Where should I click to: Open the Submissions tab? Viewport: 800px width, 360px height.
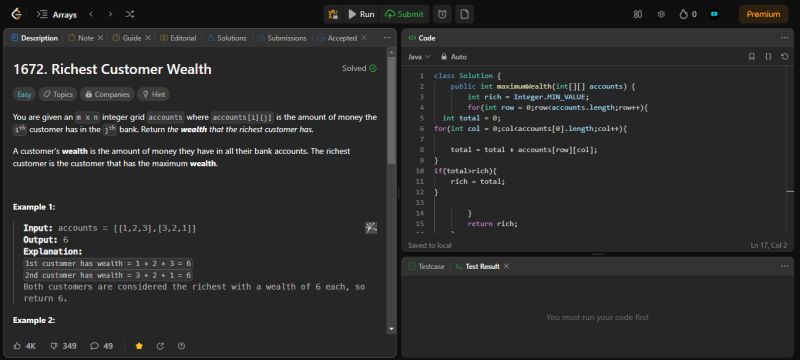282,38
